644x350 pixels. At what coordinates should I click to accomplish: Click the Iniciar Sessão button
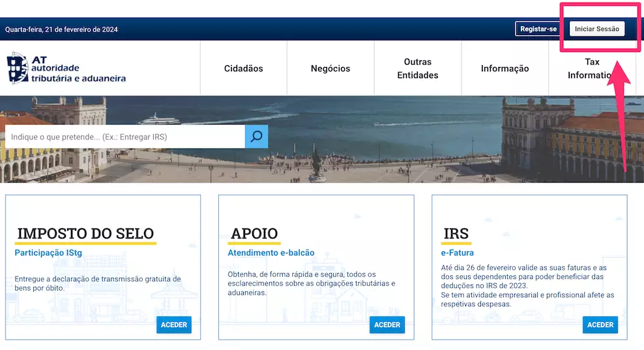click(x=597, y=29)
